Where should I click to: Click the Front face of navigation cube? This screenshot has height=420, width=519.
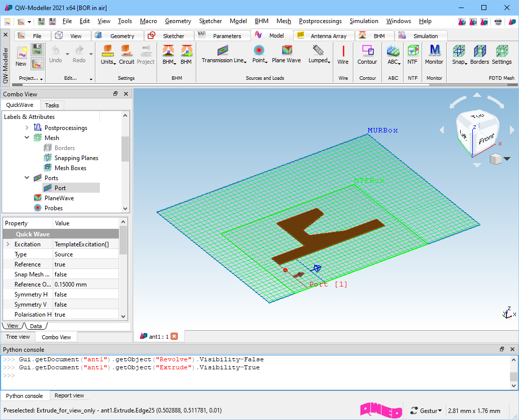click(486, 139)
